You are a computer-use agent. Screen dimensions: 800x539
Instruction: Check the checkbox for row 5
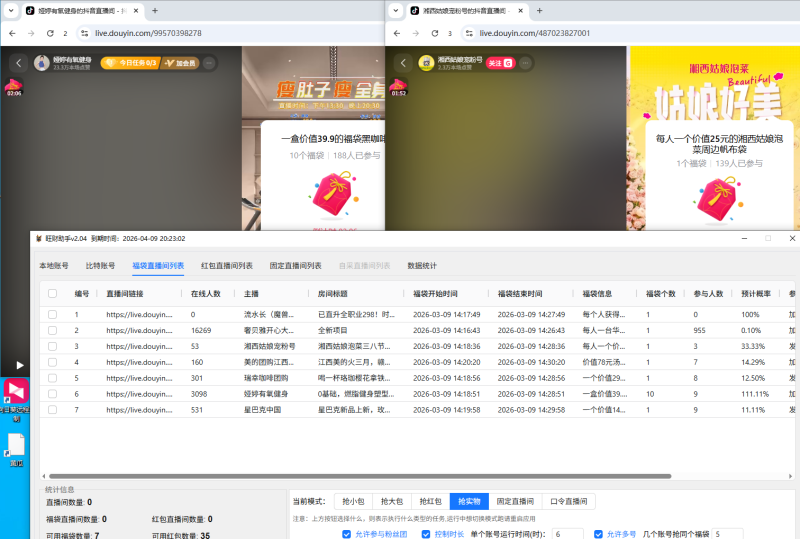[x=53, y=378]
